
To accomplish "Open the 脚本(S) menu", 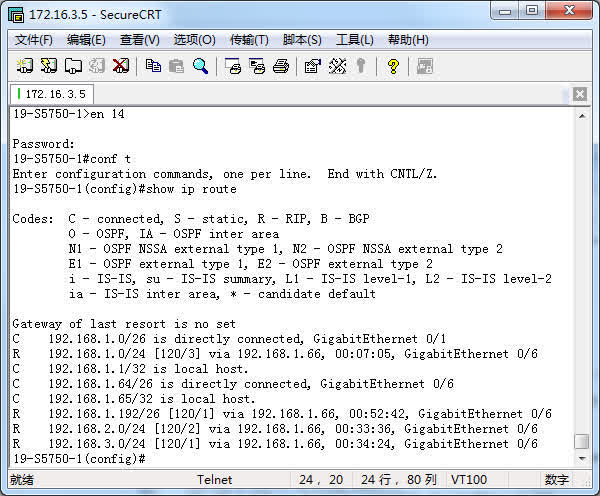I will (x=302, y=40).
